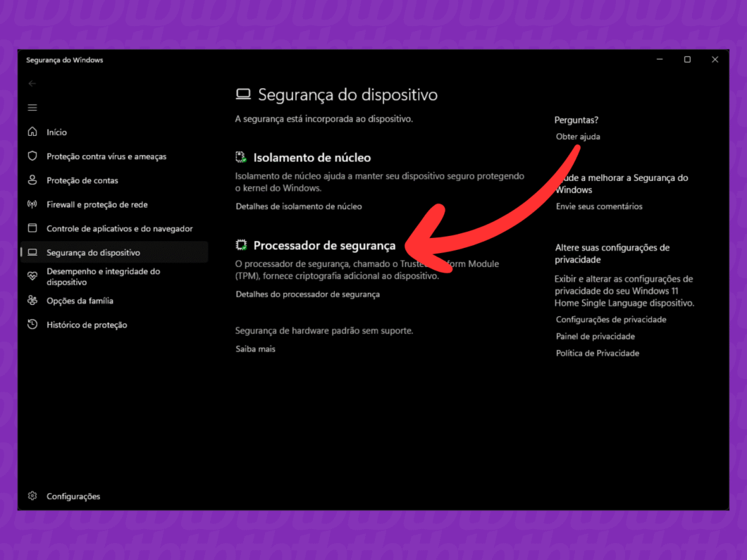
Task: Open Proteção de contas via its person icon
Action: point(32,180)
